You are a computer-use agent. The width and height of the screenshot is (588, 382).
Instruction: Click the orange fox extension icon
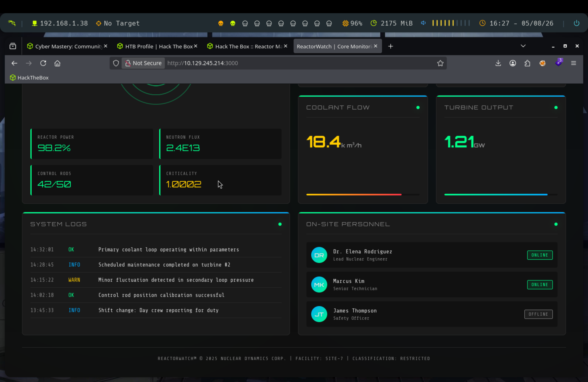(x=543, y=63)
